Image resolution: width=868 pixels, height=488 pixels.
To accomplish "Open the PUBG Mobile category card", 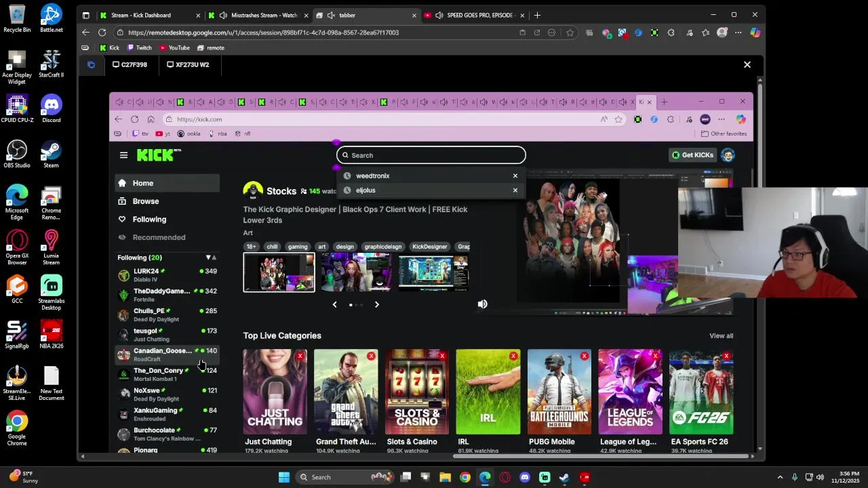I will point(559,392).
